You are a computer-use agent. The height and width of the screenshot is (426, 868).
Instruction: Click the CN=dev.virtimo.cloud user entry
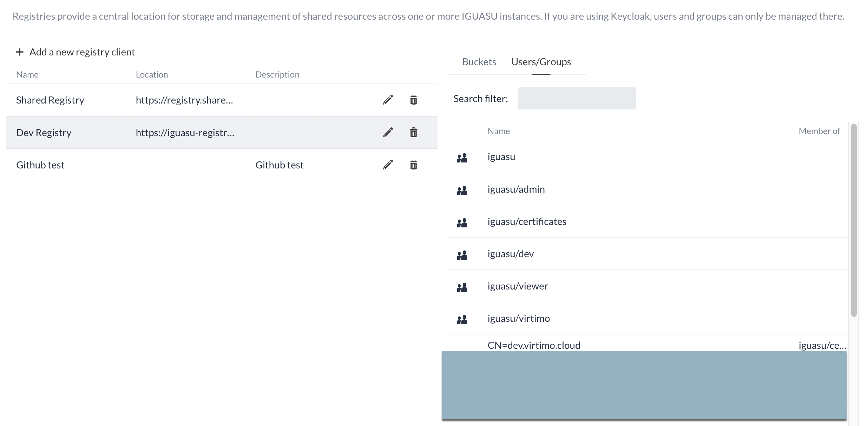pyautogui.click(x=534, y=344)
